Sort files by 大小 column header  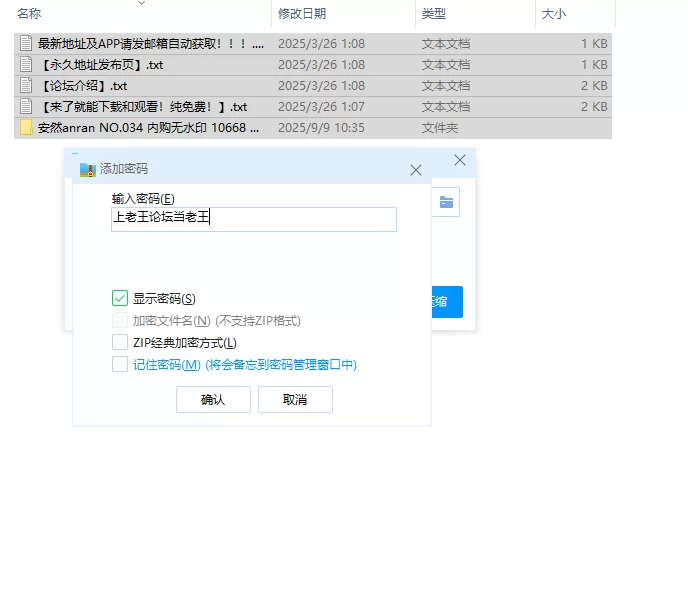pyautogui.click(x=554, y=14)
